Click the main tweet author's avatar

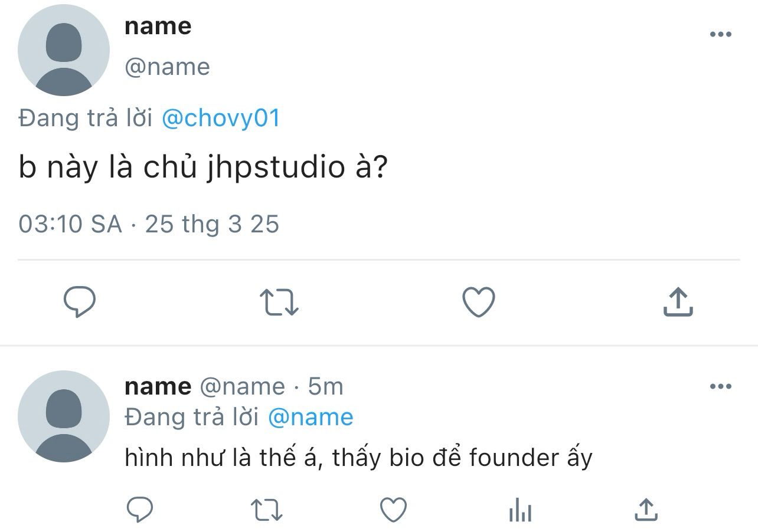(64, 50)
